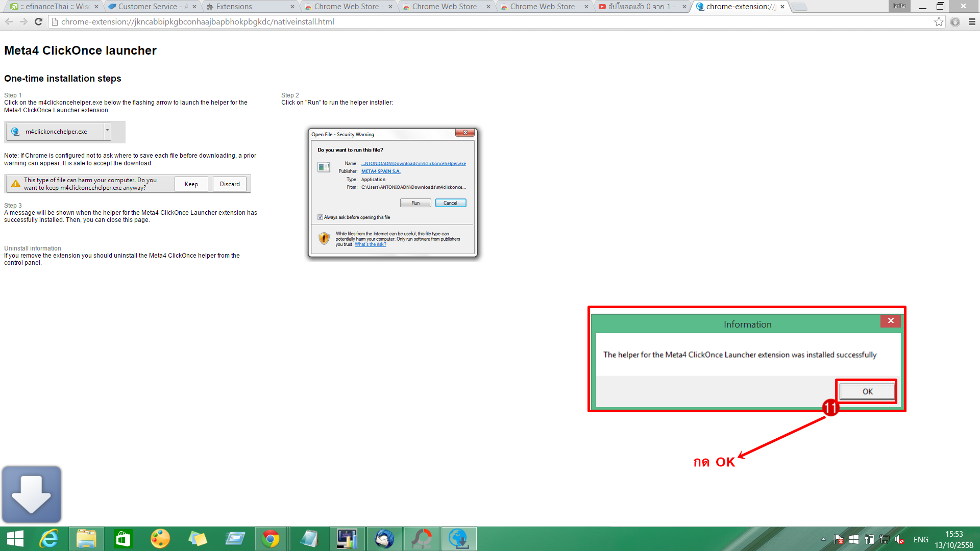This screenshot has width=980, height=551.
Task: Go back using Chrome's back arrow
Action: 9,21
